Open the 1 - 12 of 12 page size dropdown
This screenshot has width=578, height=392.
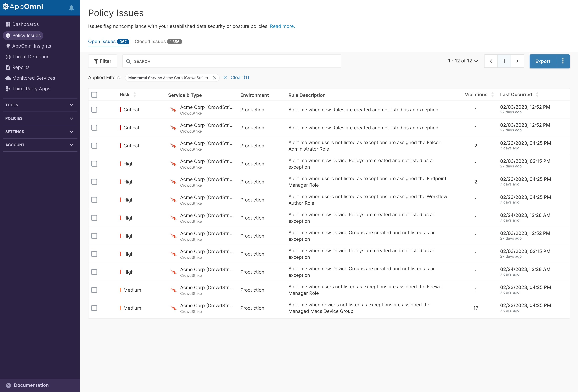[463, 61]
